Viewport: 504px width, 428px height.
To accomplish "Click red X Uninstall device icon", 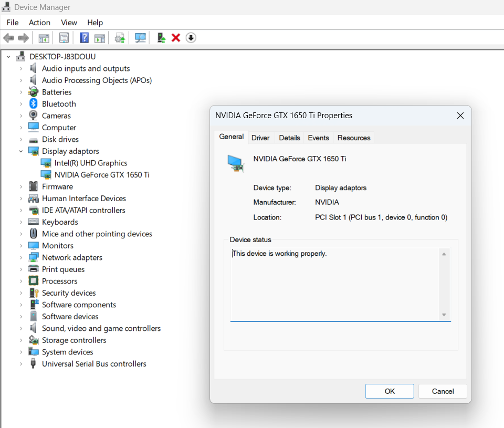I will click(x=176, y=38).
